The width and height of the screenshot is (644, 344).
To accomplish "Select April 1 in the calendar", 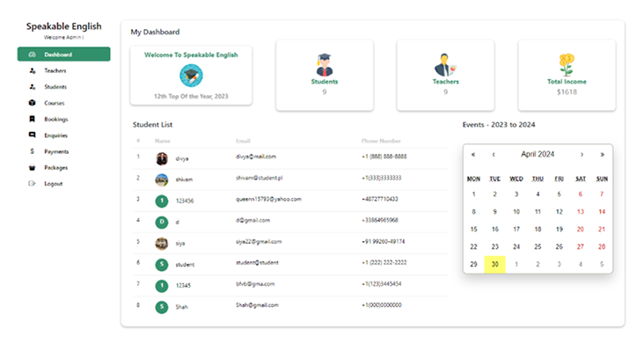I will tap(473, 194).
